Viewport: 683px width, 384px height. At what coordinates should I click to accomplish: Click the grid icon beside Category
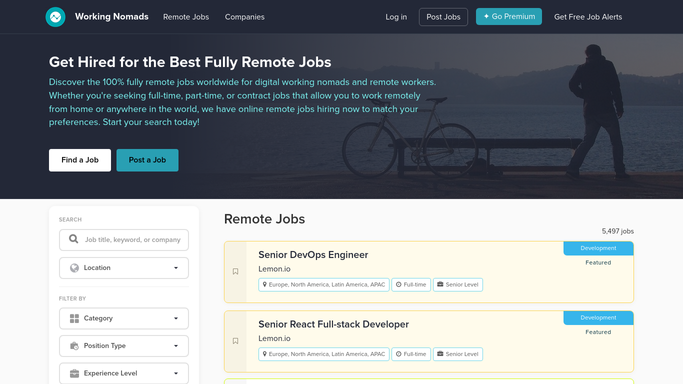pyautogui.click(x=74, y=319)
